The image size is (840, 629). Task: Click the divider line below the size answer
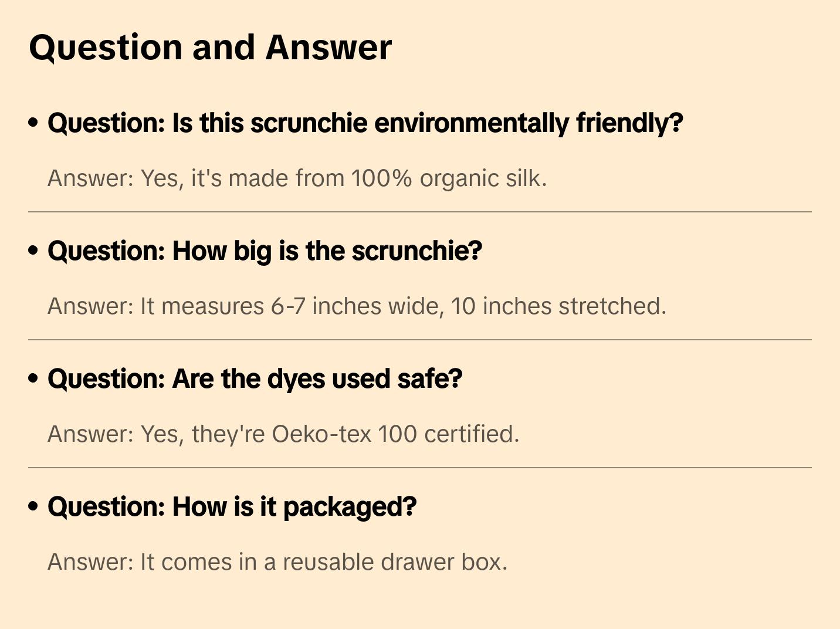tap(420, 340)
